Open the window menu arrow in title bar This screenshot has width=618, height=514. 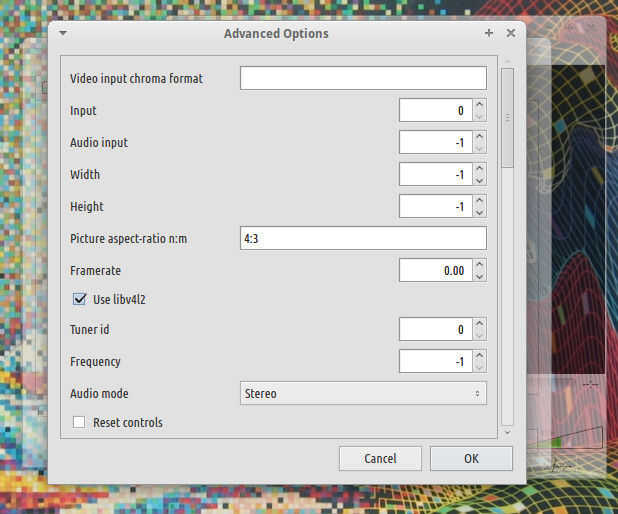pos(63,34)
